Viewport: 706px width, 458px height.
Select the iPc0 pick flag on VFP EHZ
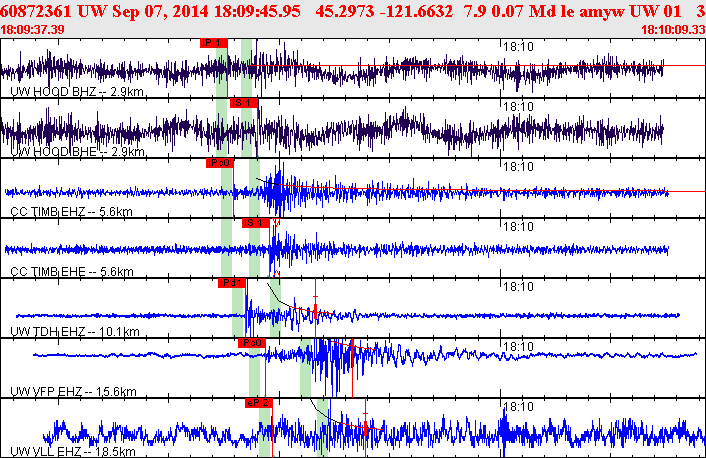coord(252,343)
